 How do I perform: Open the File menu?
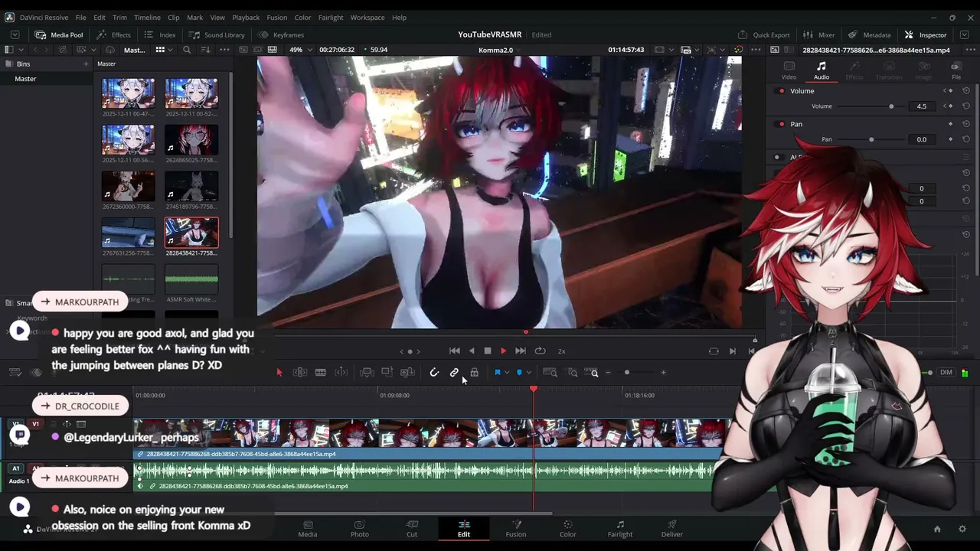pyautogui.click(x=80, y=17)
